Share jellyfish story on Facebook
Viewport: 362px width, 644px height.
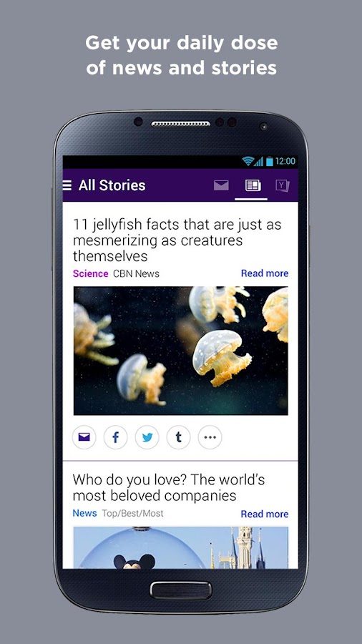[x=115, y=437]
